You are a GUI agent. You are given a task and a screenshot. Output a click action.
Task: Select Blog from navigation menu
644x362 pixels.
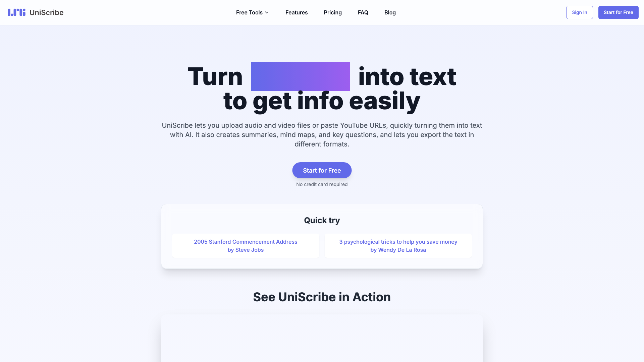pos(390,12)
